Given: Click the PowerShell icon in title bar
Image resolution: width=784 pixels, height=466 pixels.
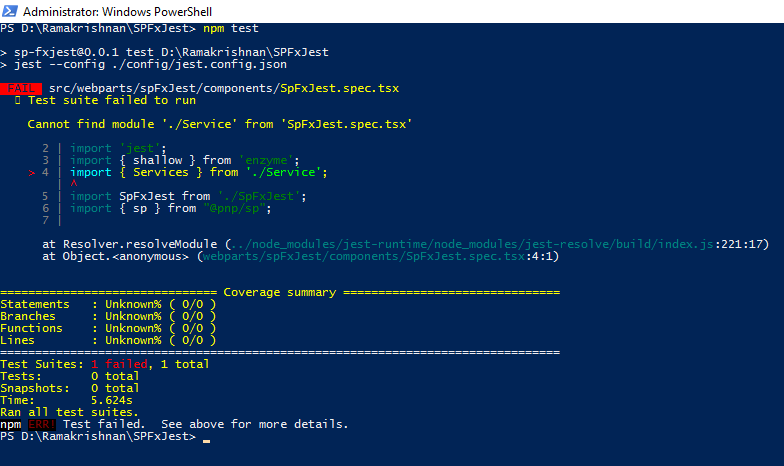Looking at the screenshot, I should 10,11.
